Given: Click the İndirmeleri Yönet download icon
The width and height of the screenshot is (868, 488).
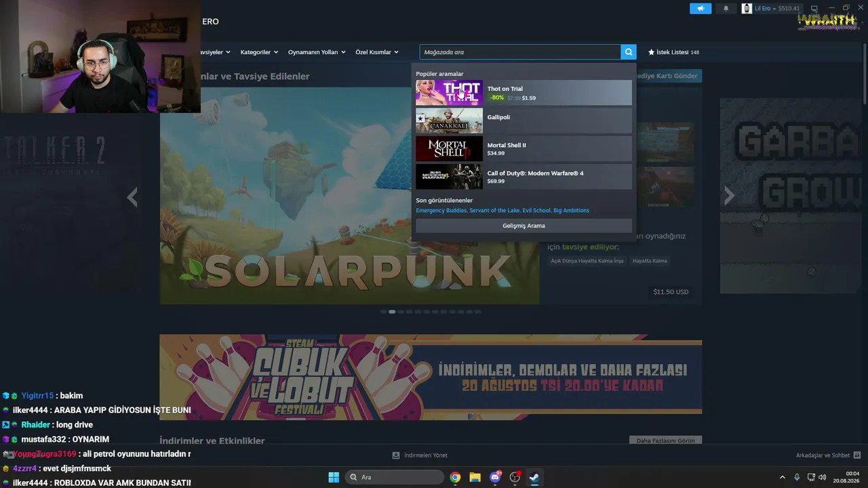Looking at the screenshot, I should click(x=396, y=455).
